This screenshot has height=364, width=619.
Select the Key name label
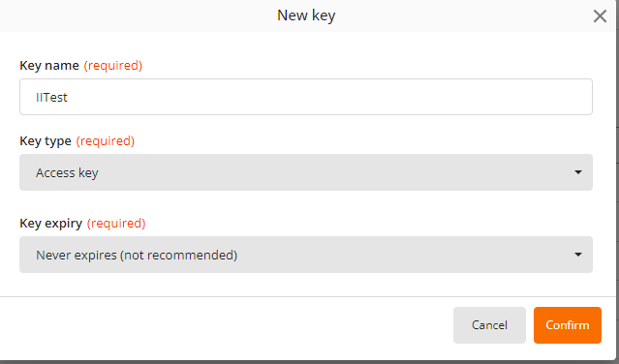pyautogui.click(x=49, y=65)
